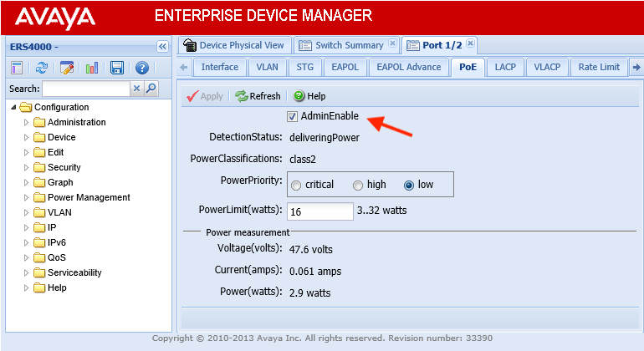Select the IPv6 tree item label
The width and height of the screenshot is (644, 351).
(57, 242)
